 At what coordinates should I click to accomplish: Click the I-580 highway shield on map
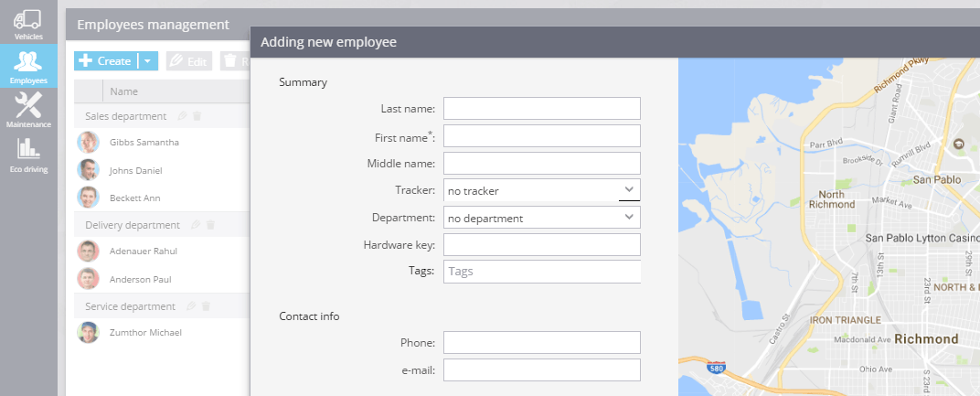(716, 368)
